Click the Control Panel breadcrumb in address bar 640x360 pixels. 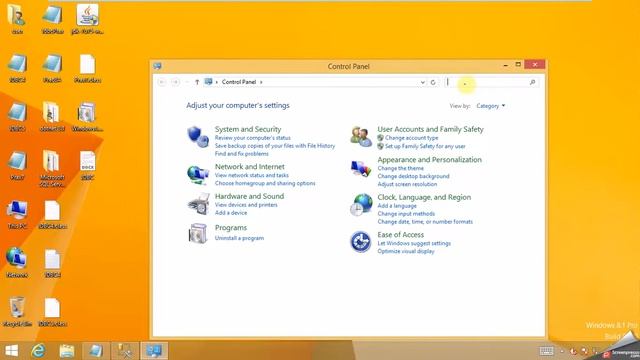click(239, 82)
